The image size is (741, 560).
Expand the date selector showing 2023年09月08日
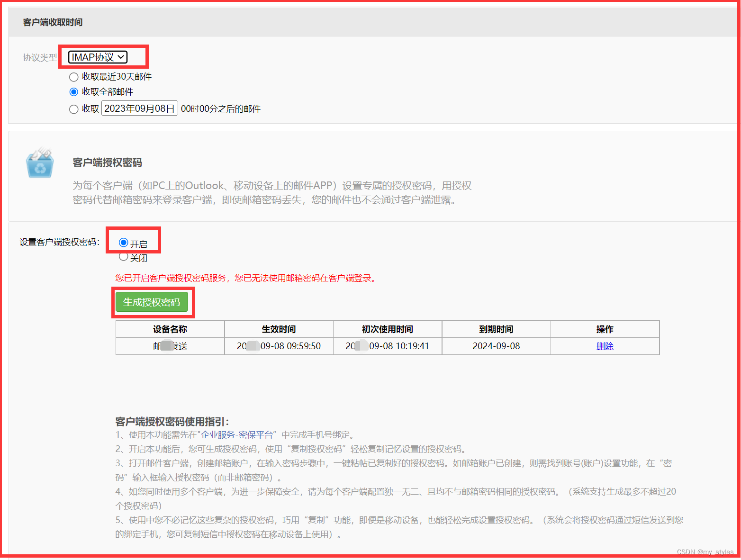(139, 108)
